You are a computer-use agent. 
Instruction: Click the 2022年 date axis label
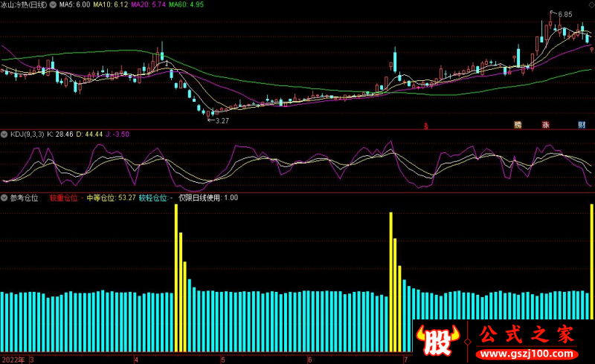[x=13, y=359]
